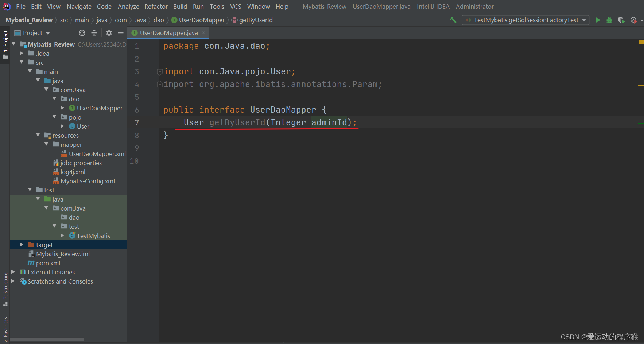Select UserDaoMapper.xml in the mapper folder

pyautogui.click(x=93, y=154)
